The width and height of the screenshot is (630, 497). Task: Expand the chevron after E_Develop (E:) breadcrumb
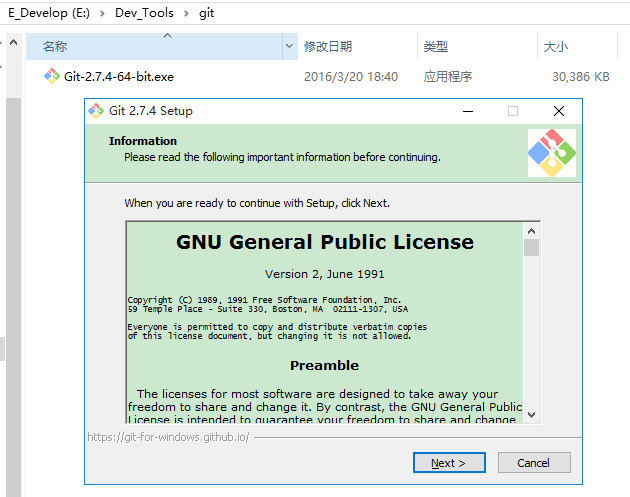(x=102, y=13)
